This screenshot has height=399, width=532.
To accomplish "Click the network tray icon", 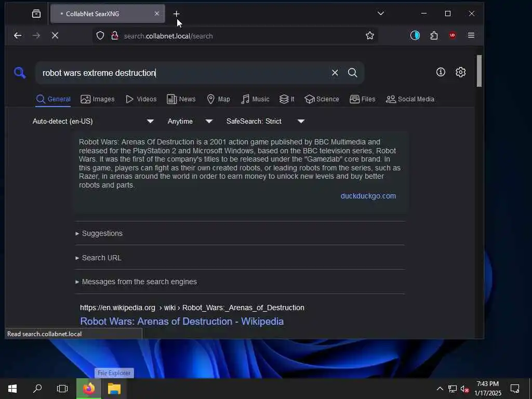I will coord(453,389).
